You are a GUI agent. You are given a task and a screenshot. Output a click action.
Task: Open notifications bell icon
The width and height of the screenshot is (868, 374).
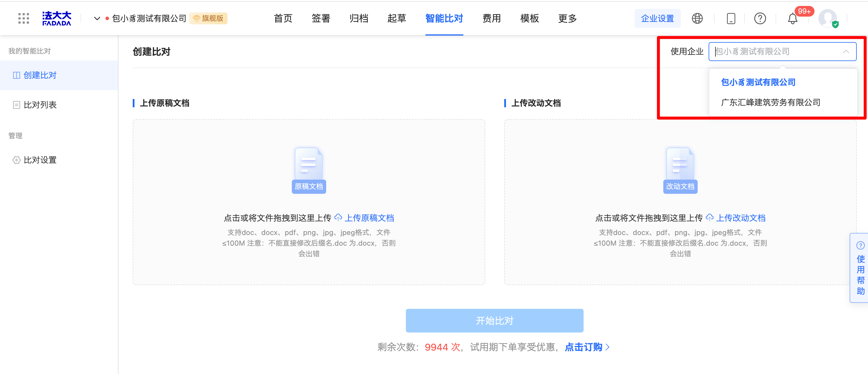792,19
